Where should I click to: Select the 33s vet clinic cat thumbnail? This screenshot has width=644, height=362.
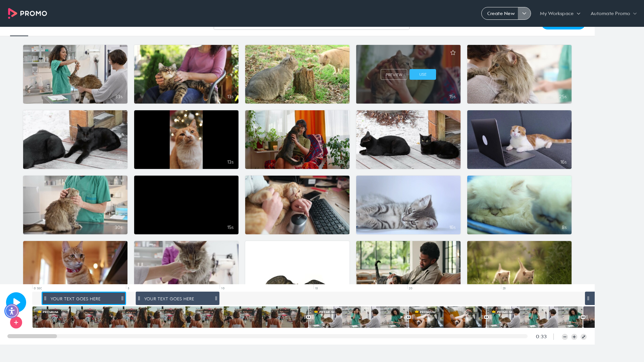tap(75, 74)
